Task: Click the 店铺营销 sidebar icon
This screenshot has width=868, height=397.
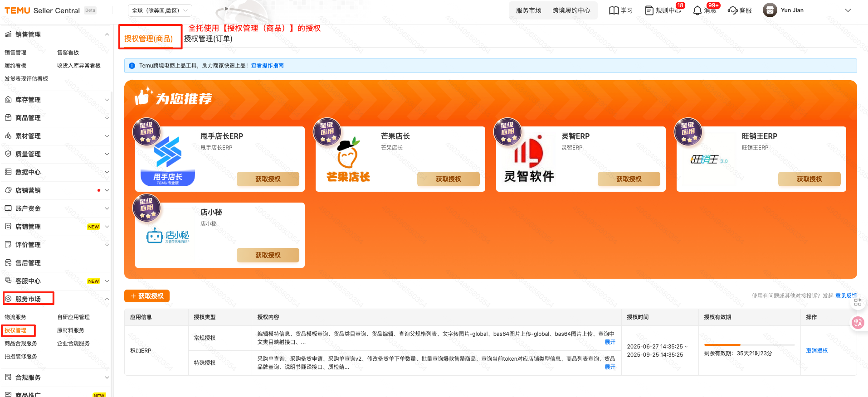Action: [x=8, y=190]
